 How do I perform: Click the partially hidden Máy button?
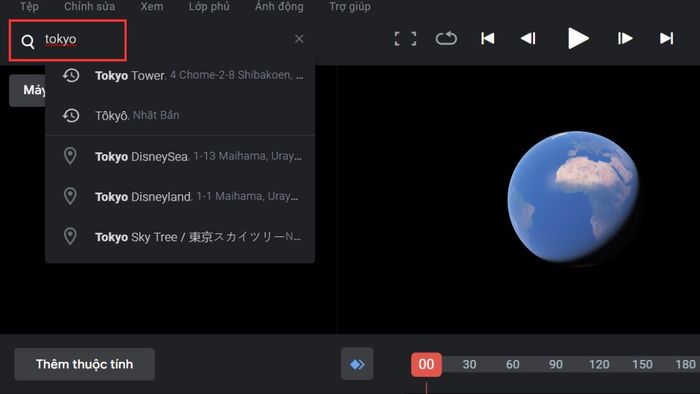click(x=28, y=91)
